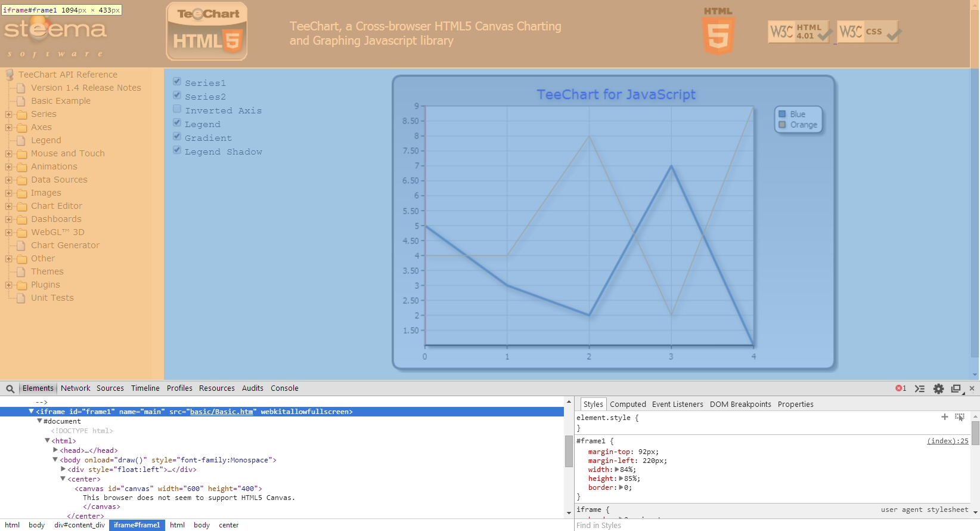This screenshot has width=980, height=531.
Task: Expand the Data Sources tree node
Action: tap(8, 180)
